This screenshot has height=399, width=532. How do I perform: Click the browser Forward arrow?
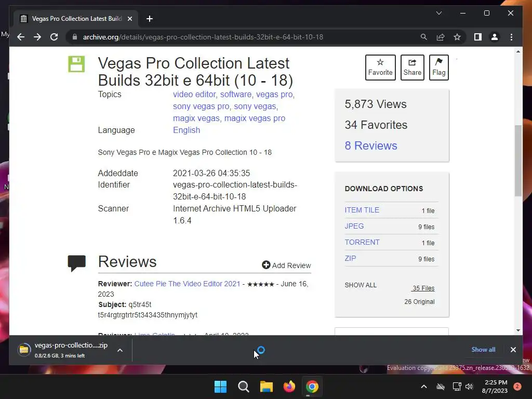click(37, 37)
